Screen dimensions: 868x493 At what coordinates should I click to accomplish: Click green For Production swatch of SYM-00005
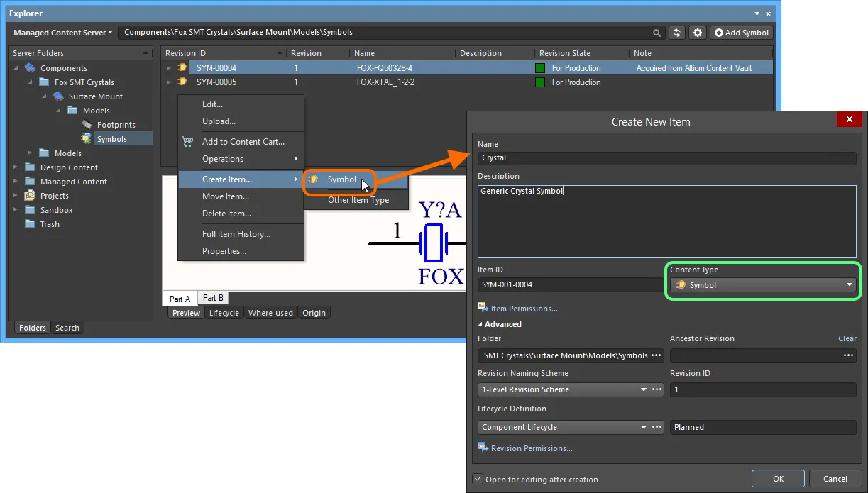(x=540, y=82)
